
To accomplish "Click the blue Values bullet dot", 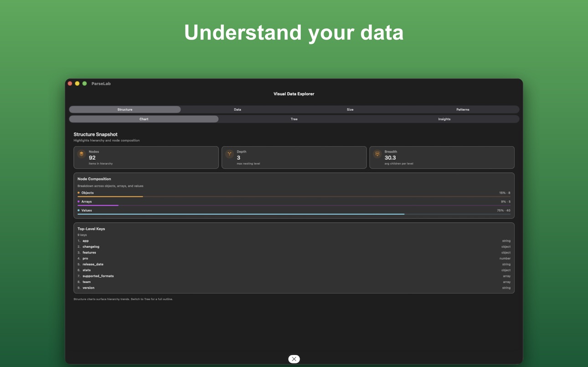I will (x=78, y=210).
